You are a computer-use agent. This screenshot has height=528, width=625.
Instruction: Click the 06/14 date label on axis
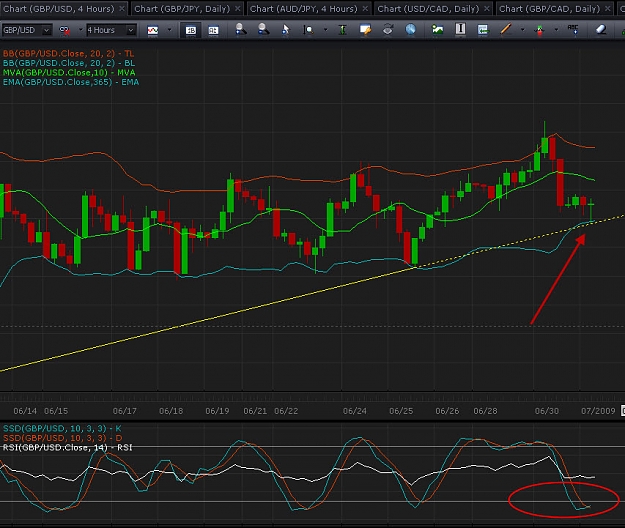coord(25,411)
